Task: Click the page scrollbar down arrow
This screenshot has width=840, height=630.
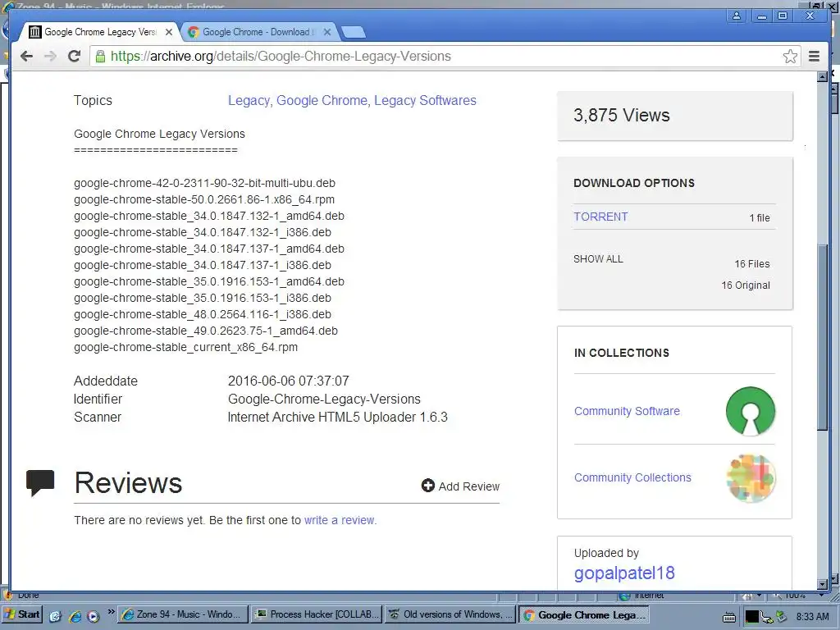Action: coord(822,584)
